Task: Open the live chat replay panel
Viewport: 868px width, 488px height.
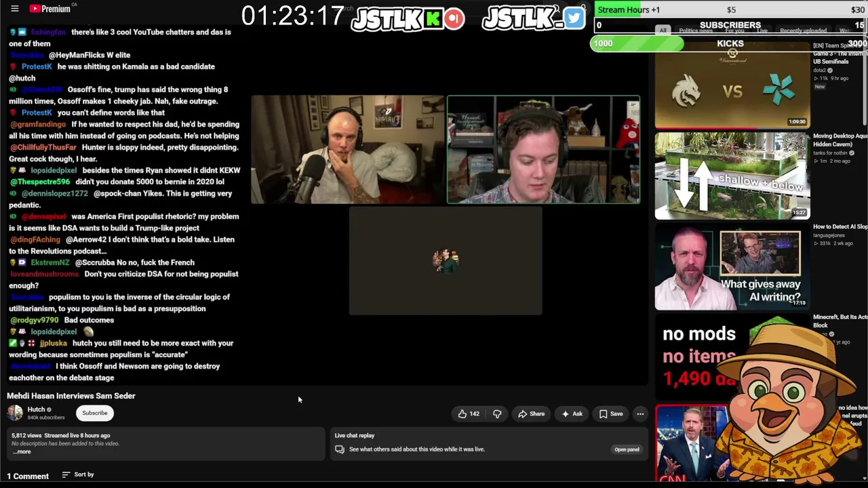Action: pos(627,449)
